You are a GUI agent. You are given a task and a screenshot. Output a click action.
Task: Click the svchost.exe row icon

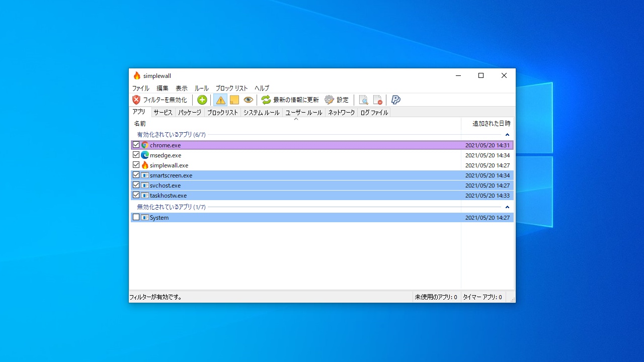[x=145, y=186]
